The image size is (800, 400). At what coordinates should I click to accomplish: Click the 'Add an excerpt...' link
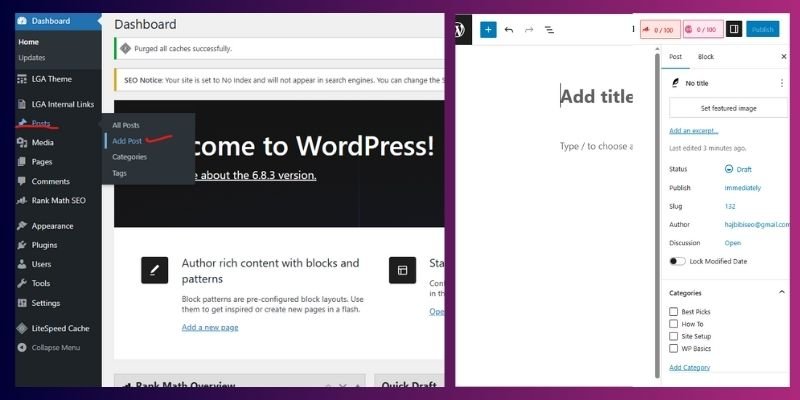coord(693,131)
